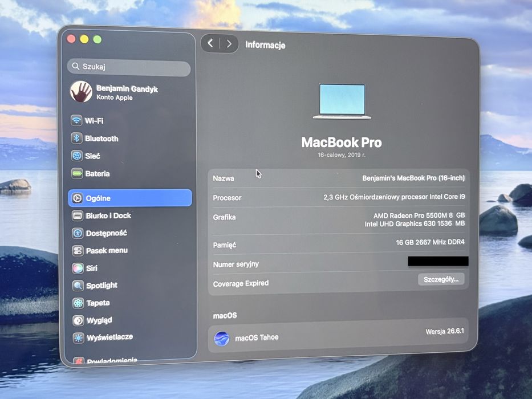Click the Bluetooth sidebar icon
The width and height of the screenshot is (532, 399).
(76, 138)
